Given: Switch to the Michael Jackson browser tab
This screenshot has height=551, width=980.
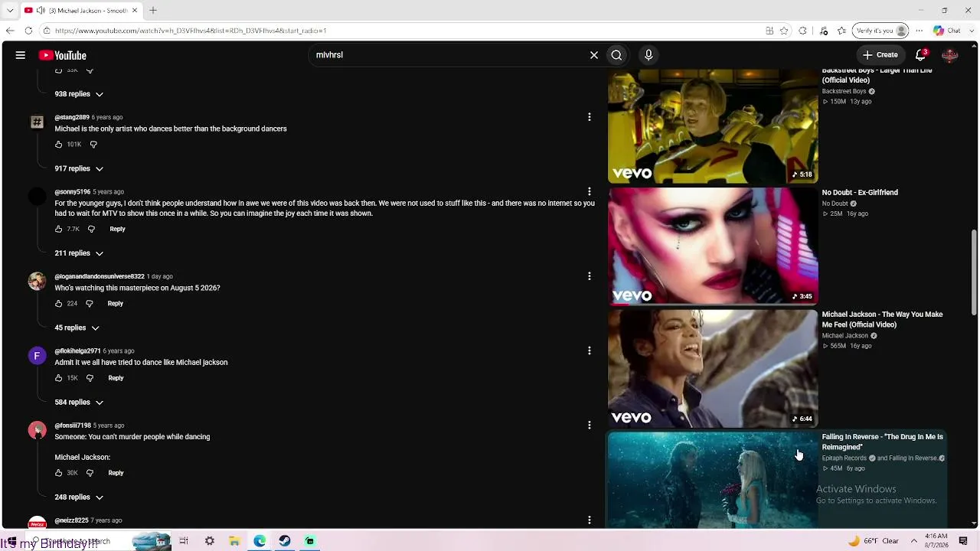Looking at the screenshot, I should (80, 11).
